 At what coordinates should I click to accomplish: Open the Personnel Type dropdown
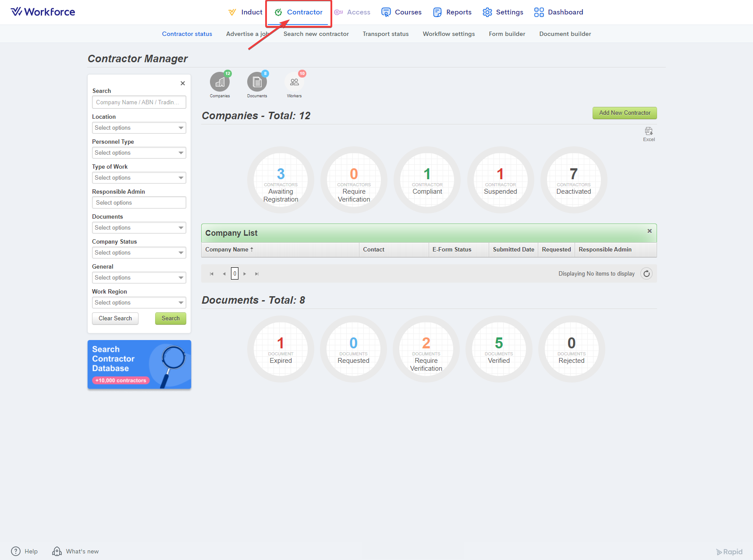pos(139,153)
